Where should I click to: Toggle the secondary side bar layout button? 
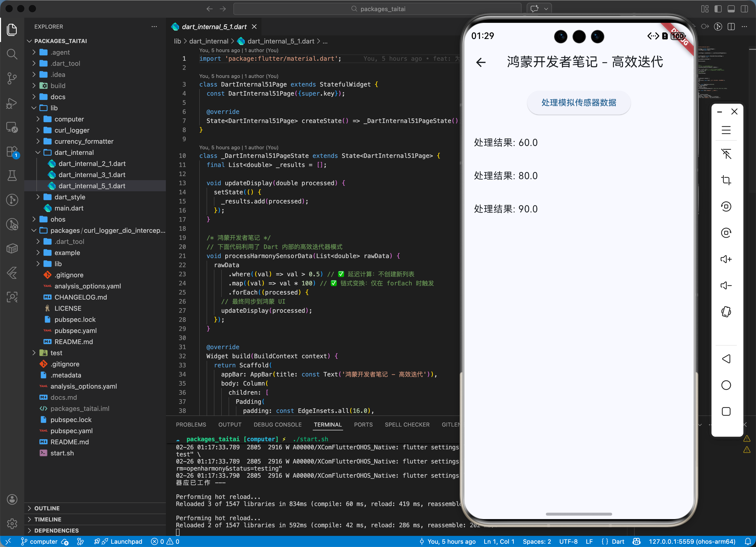coord(744,9)
